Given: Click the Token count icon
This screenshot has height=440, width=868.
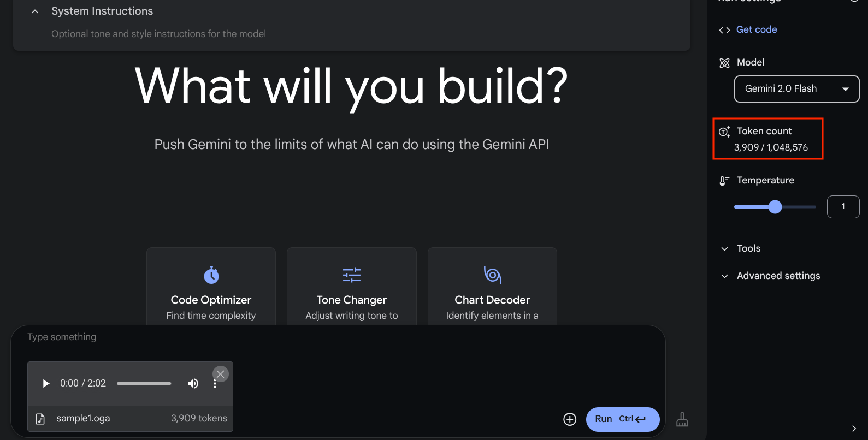Looking at the screenshot, I should coord(724,132).
